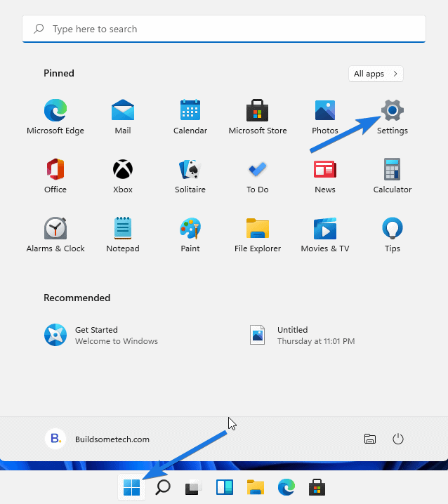Launch Notepad from pinned apps
The width and height of the screenshot is (448, 504).
point(122,234)
